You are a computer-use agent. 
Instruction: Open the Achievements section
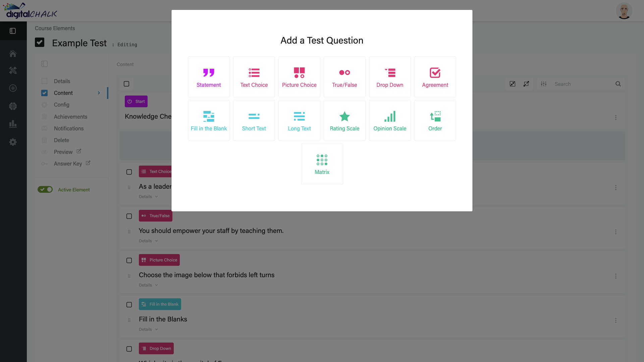70,117
